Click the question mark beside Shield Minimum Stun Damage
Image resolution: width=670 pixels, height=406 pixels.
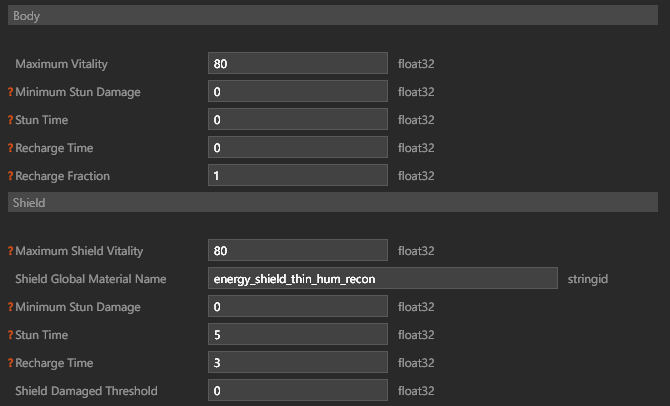(x=11, y=307)
